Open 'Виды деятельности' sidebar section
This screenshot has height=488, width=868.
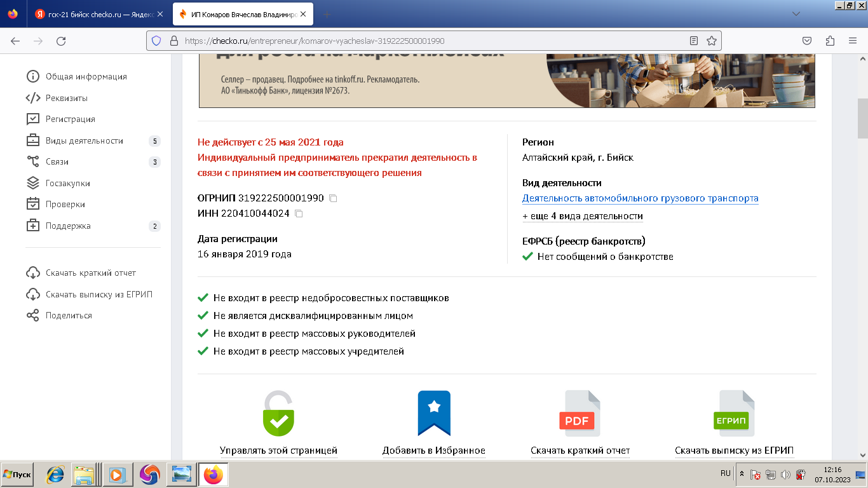[x=84, y=140]
